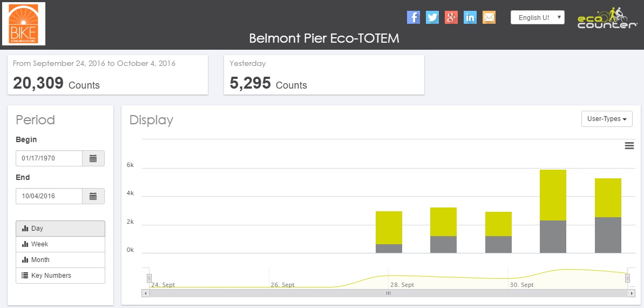Share via the LinkedIn icon
The height and width of the screenshot is (308, 644).
[x=470, y=17]
